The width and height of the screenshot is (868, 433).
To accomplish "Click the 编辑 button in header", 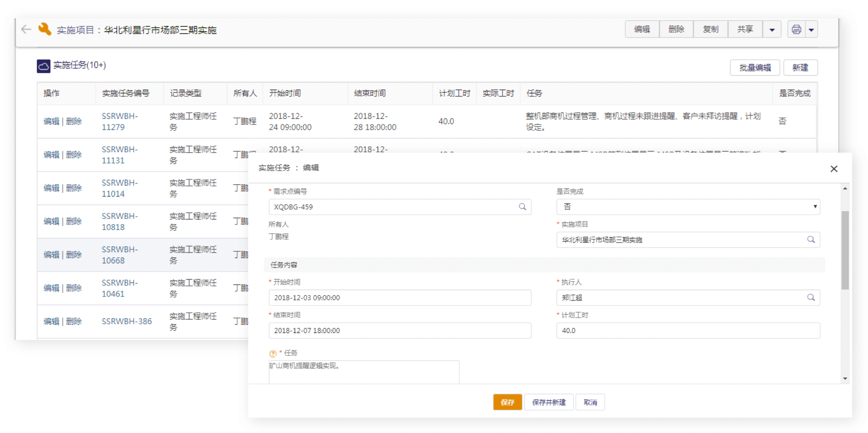I will click(x=642, y=29).
